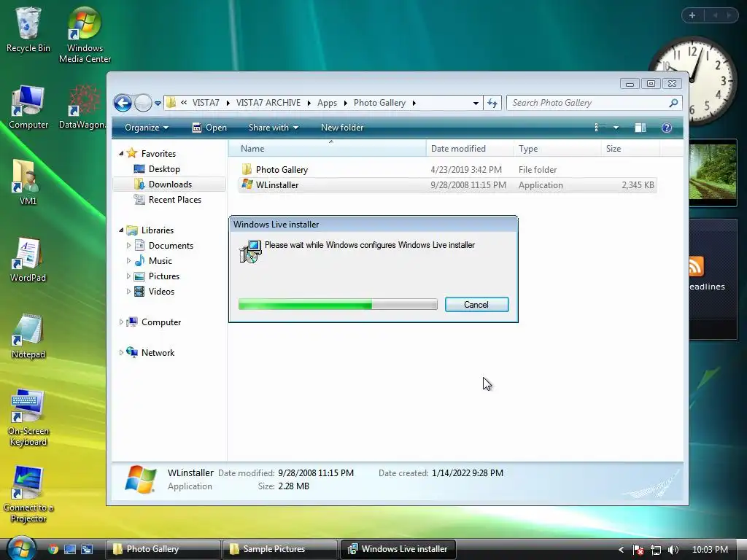This screenshot has width=747, height=560.
Task: Click Show Desktop quick launch icon
Action: (70, 549)
